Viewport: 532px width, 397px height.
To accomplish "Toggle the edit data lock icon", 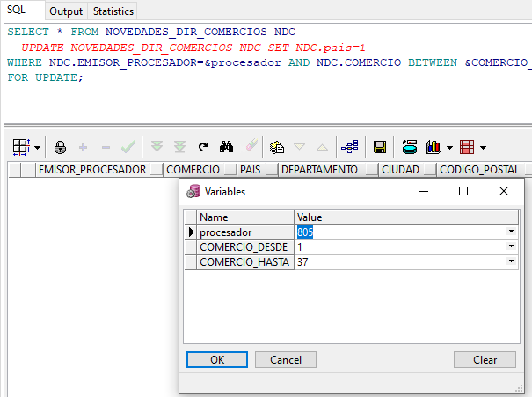I will tap(60, 147).
